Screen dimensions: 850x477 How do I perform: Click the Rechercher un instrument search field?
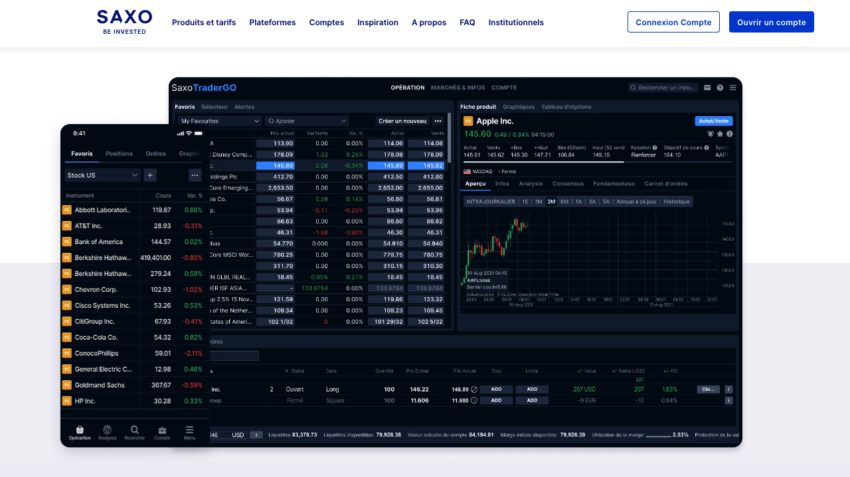pyautogui.click(x=662, y=87)
